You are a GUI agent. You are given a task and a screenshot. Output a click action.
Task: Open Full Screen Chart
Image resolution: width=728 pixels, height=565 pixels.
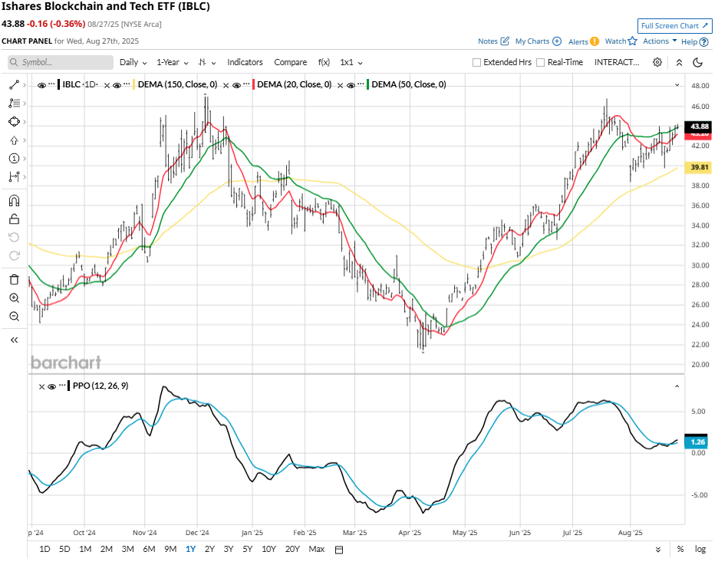pos(674,26)
